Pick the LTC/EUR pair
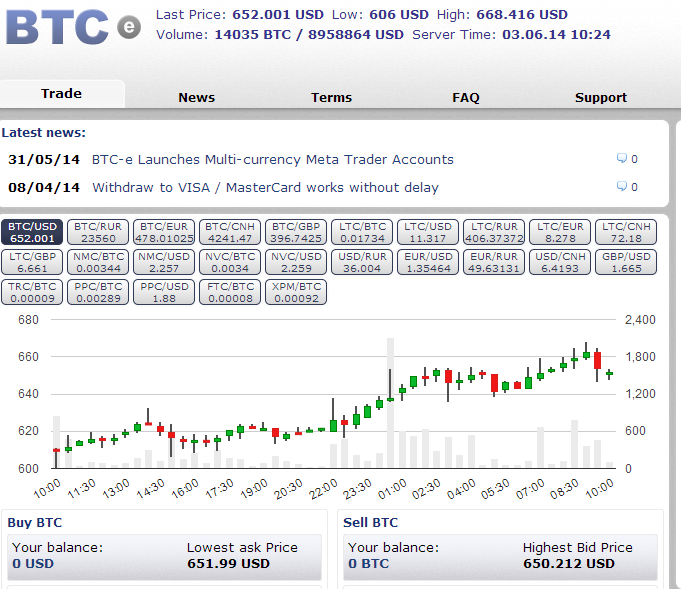The height and width of the screenshot is (589, 681). (x=560, y=232)
